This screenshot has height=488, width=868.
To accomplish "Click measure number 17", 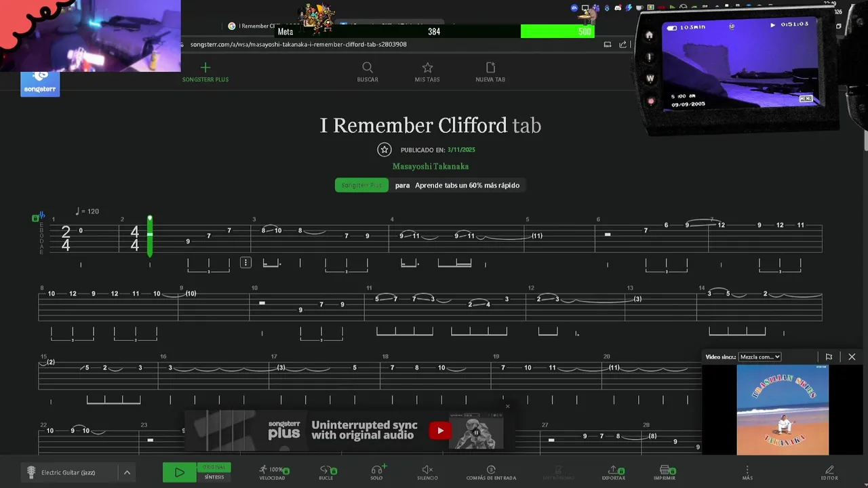I will 274,357.
